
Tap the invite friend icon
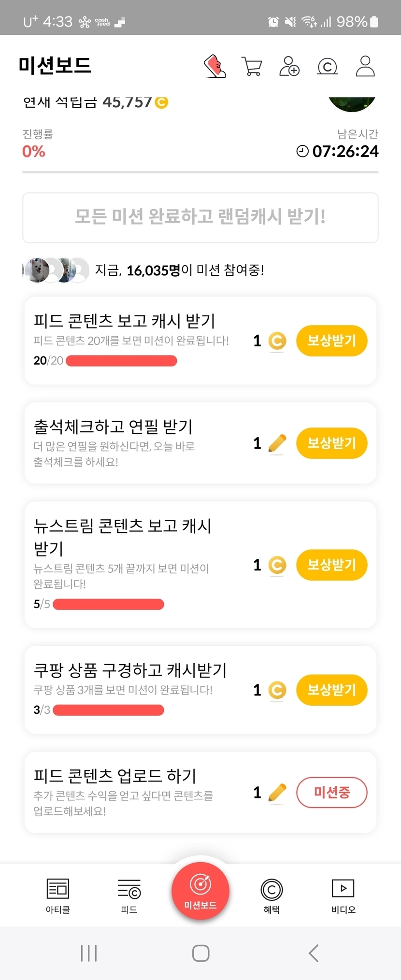[289, 66]
